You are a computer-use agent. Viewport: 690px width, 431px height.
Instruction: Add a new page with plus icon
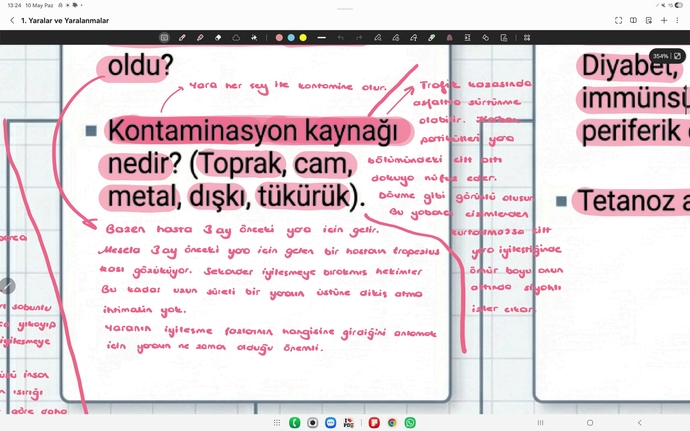pyautogui.click(x=664, y=20)
